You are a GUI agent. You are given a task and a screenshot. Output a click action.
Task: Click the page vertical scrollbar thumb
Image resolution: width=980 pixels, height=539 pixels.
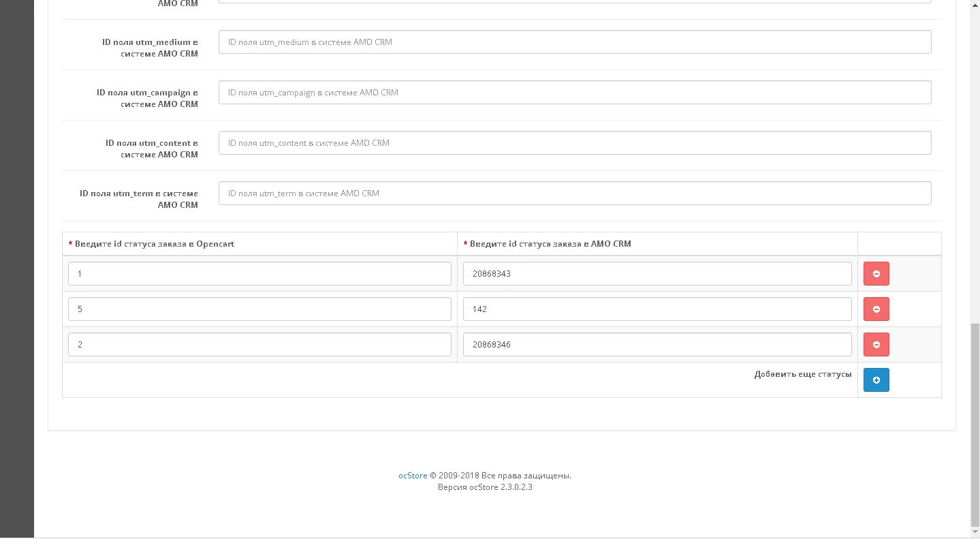tap(975, 424)
